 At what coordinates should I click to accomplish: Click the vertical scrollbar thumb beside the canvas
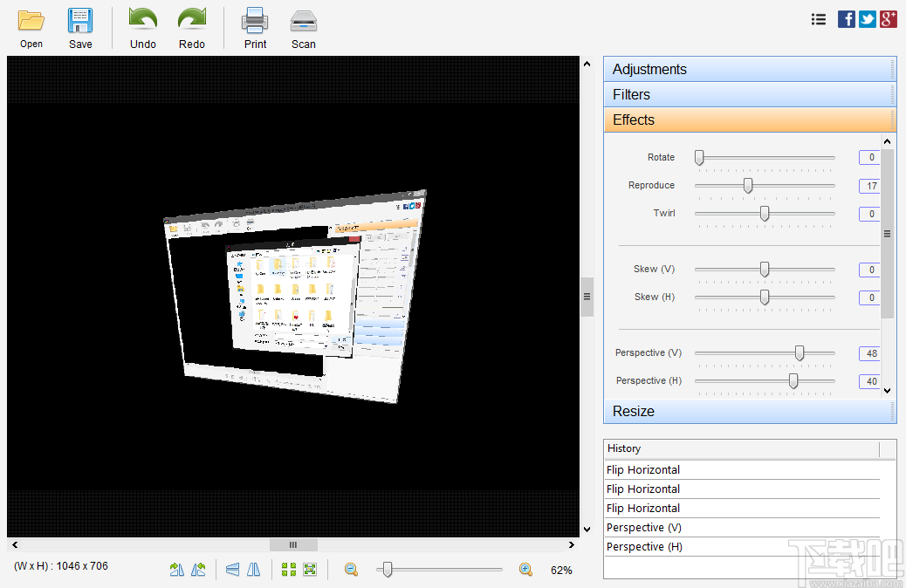587,297
